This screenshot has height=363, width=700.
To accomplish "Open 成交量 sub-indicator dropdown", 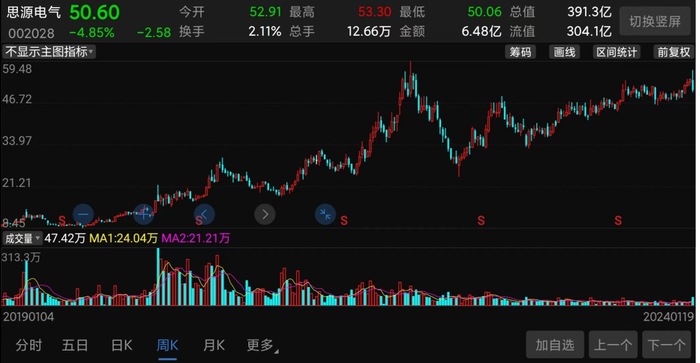I will pos(22,238).
